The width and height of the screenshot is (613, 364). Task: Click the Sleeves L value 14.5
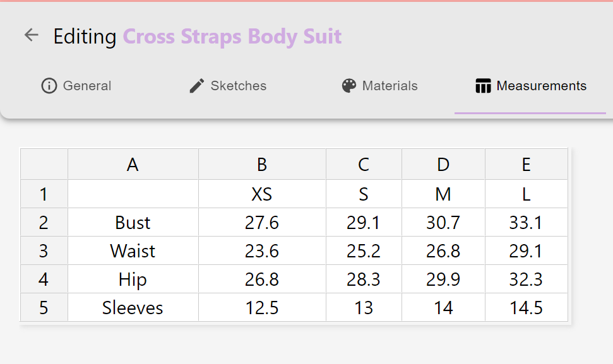tap(526, 308)
